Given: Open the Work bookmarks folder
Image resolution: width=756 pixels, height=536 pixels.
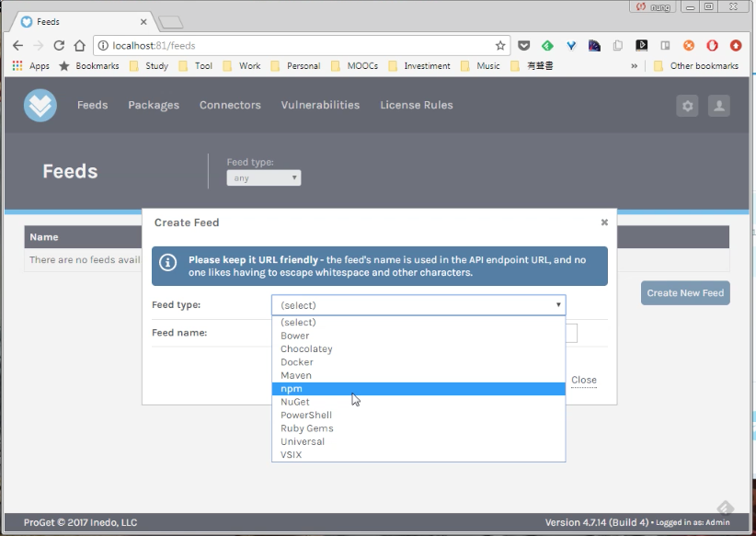Looking at the screenshot, I should pyautogui.click(x=242, y=66).
